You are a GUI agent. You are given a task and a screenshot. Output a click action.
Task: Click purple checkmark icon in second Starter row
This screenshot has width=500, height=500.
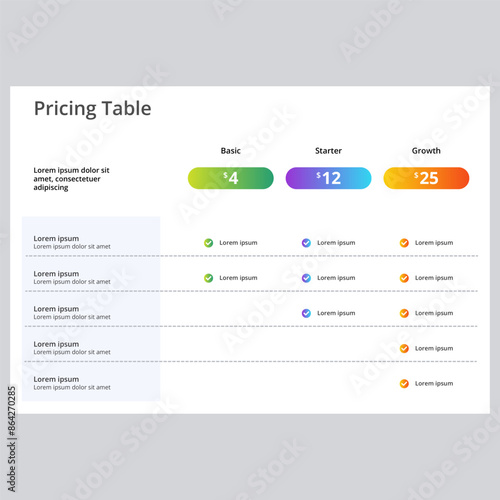pyautogui.click(x=306, y=278)
